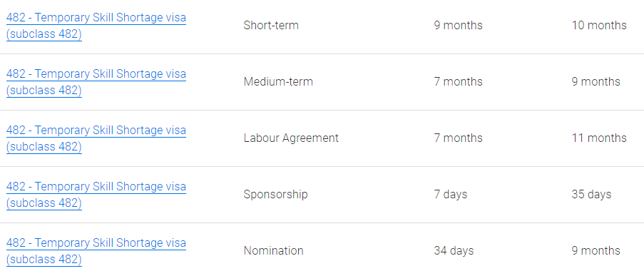
Task: Click the 7 days value in Sponsorship row
Action: pyautogui.click(x=451, y=194)
